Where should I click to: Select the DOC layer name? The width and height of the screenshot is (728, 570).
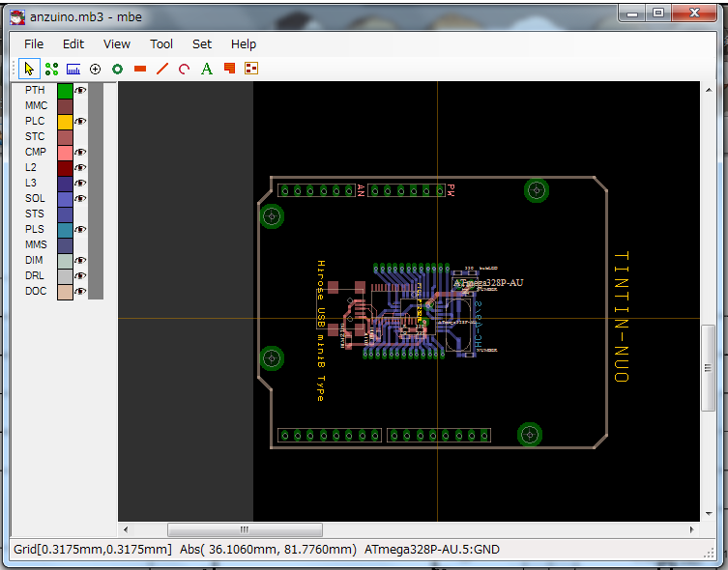36,291
